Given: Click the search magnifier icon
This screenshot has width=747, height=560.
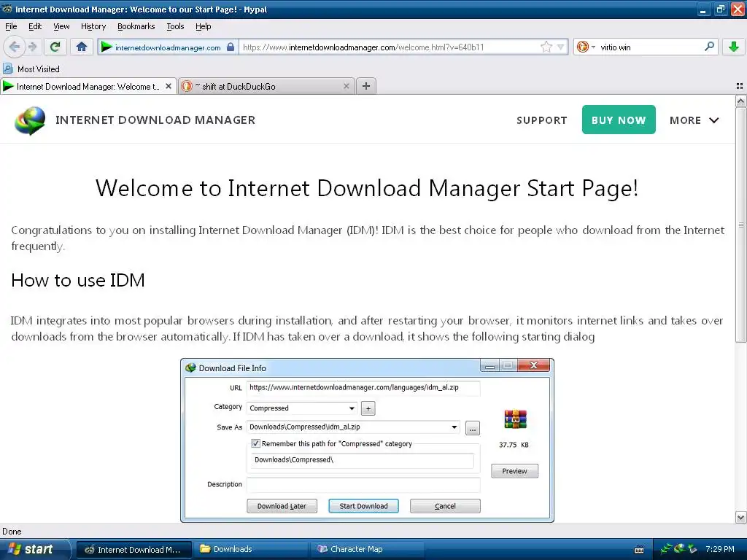Looking at the screenshot, I should point(709,47).
